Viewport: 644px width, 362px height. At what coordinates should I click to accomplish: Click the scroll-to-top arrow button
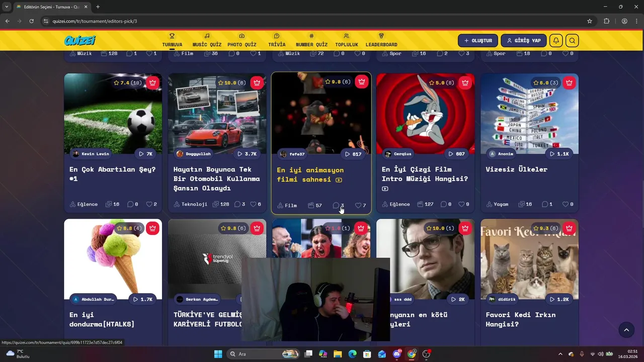coord(626,330)
